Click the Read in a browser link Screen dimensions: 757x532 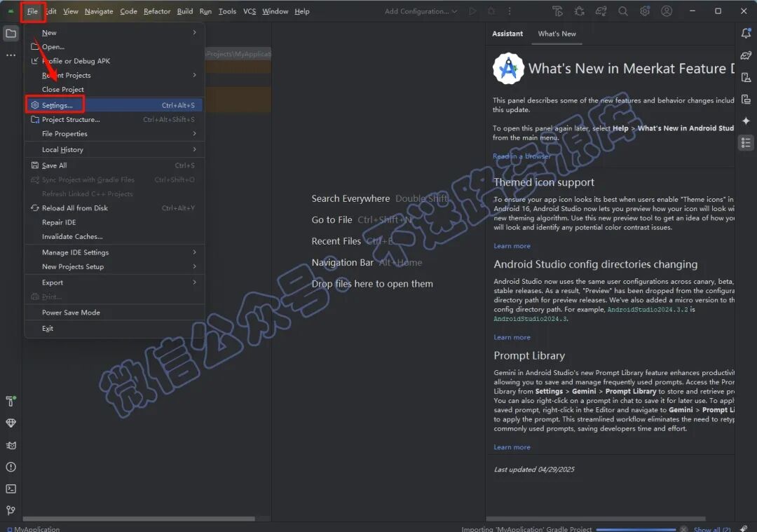[x=521, y=156]
